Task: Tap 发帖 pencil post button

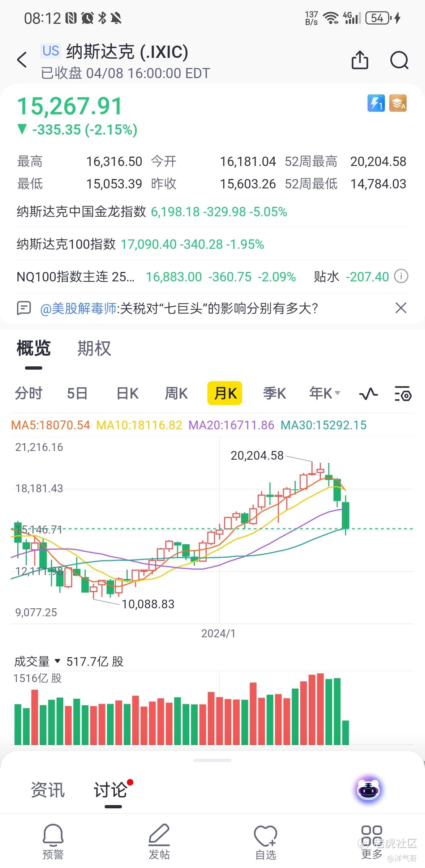Action: click(x=159, y=842)
